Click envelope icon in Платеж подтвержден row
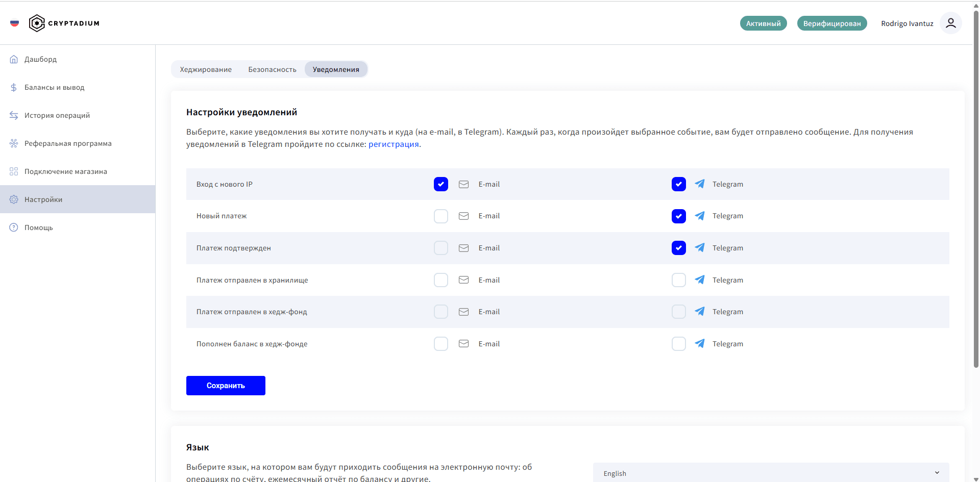Image resolution: width=980 pixels, height=482 pixels. (463, 248)
